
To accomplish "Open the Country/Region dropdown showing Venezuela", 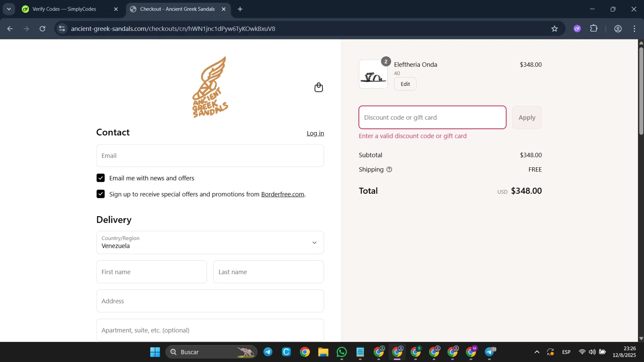I will coord(210,242).
